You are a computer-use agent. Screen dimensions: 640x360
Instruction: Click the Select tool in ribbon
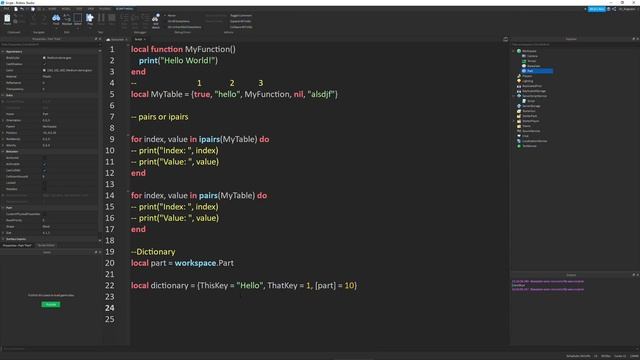click(78, 18)
